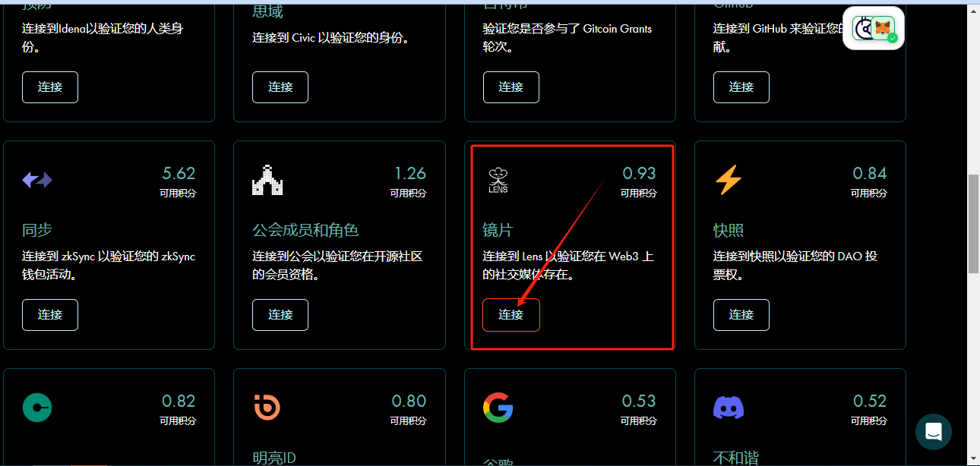This screenshot has height=466, width=980.
Task: Click the green circular icon in the bottom-left card
Action: click(x=36, y=408)
